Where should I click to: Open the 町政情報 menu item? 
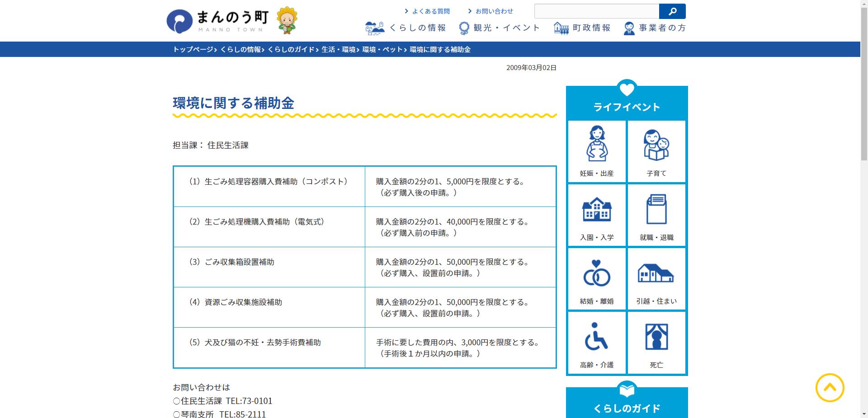click(x=583, y=28)
